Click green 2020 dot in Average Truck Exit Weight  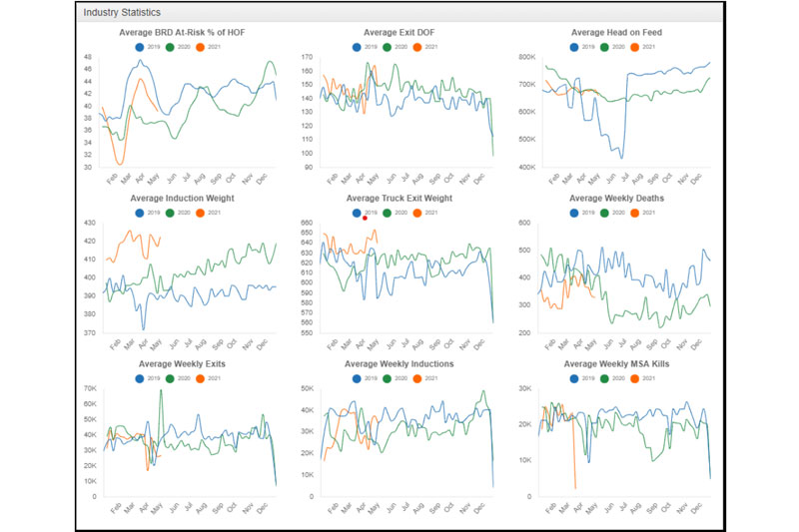click(x=388, y=213)
